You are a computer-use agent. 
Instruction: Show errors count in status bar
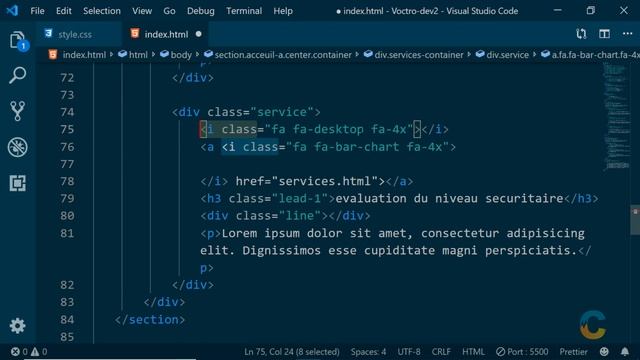pyautogui.click(x=19, y=352)
